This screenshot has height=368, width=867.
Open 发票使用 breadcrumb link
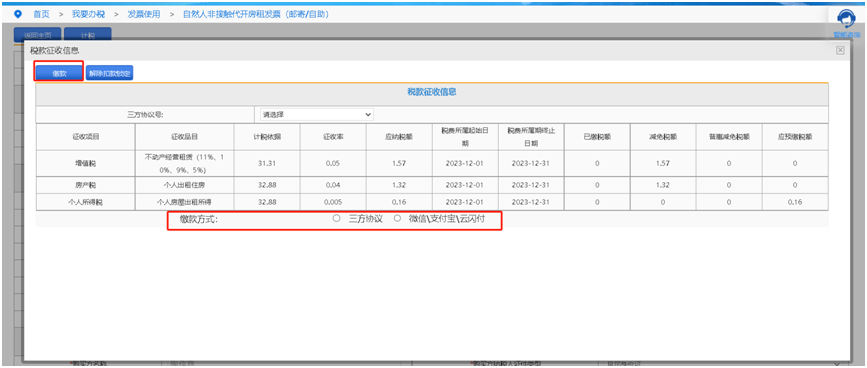point(144,14)
